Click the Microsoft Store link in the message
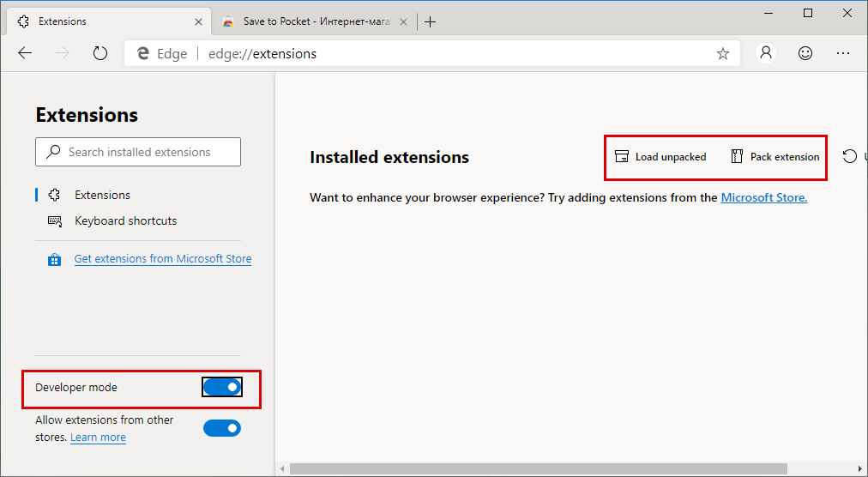868x477 pixels. [763, 197]
